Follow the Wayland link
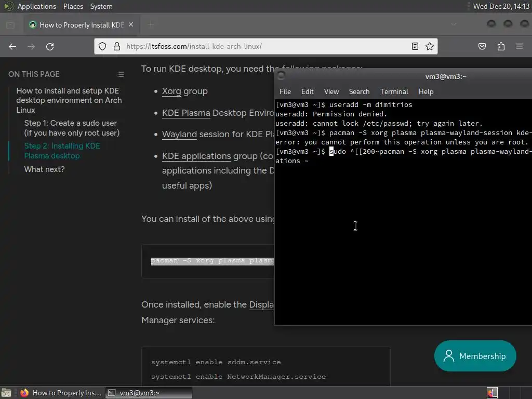This screenshot has height=399, width=532. point(179,135)
